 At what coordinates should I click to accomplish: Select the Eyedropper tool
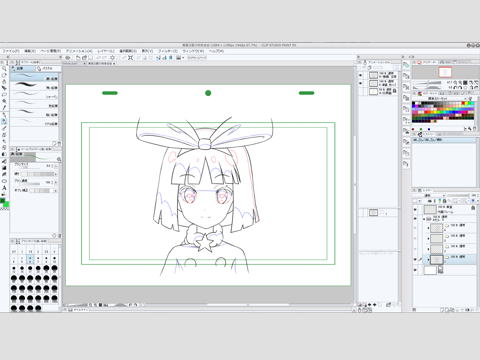click(x=4, y=108)
